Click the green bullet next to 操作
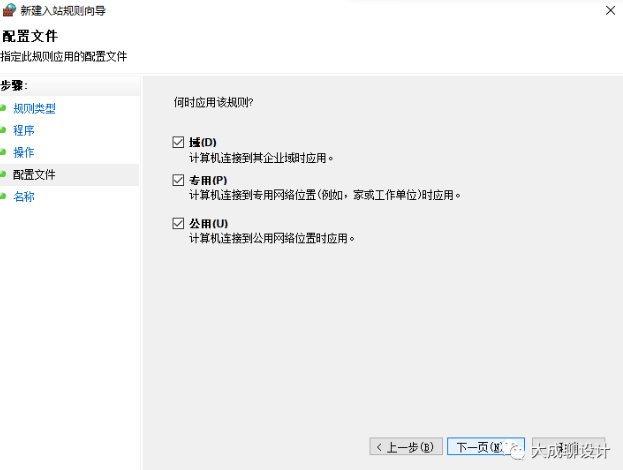Viewport: 623px width, 470px height. [x=4, y=152]
